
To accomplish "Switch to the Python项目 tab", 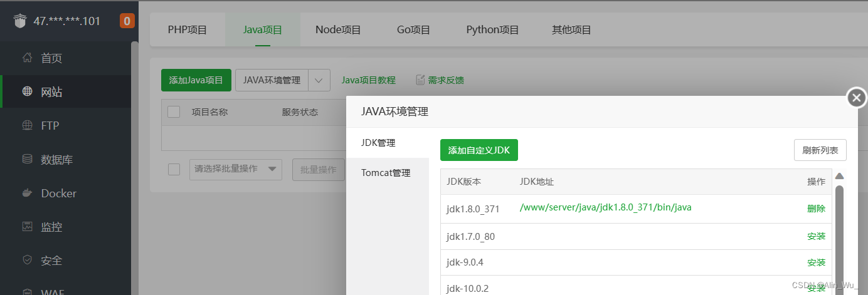I will pos(493,29).
